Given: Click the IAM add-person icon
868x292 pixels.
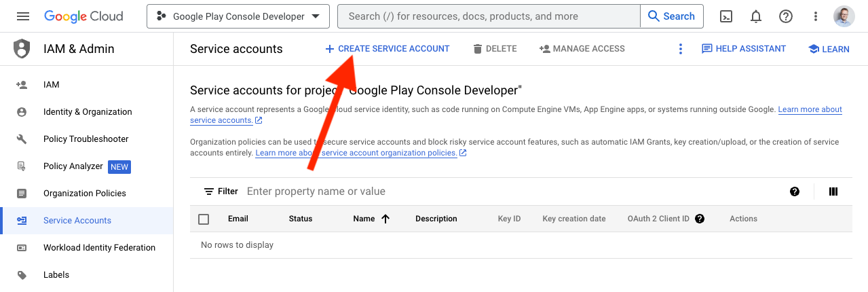Looking at the screenshot, I should [22, 85].
